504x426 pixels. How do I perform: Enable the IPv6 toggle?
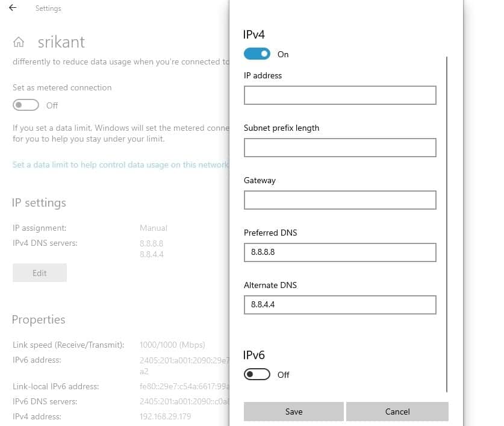(257, 374)
